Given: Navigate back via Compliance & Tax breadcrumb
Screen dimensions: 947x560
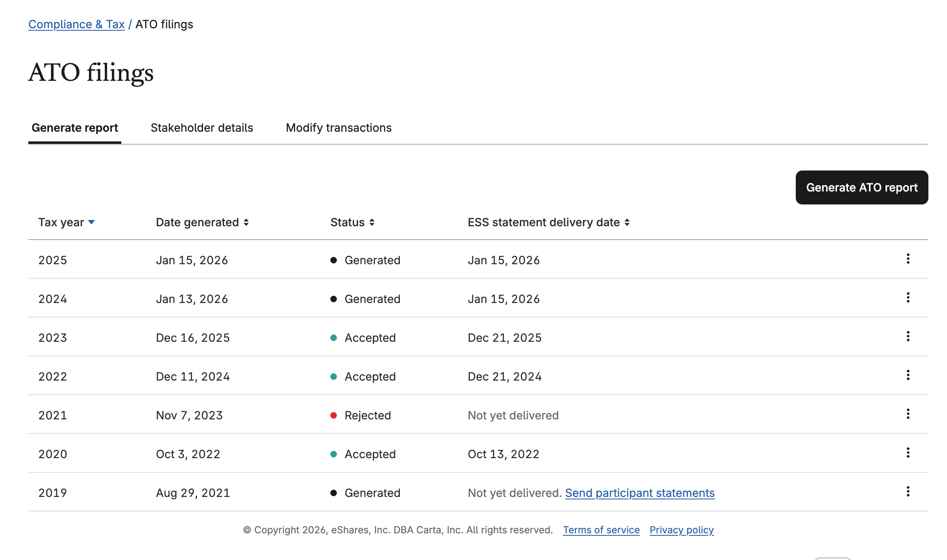Looking at the screenshot, I should coord(76,24).
